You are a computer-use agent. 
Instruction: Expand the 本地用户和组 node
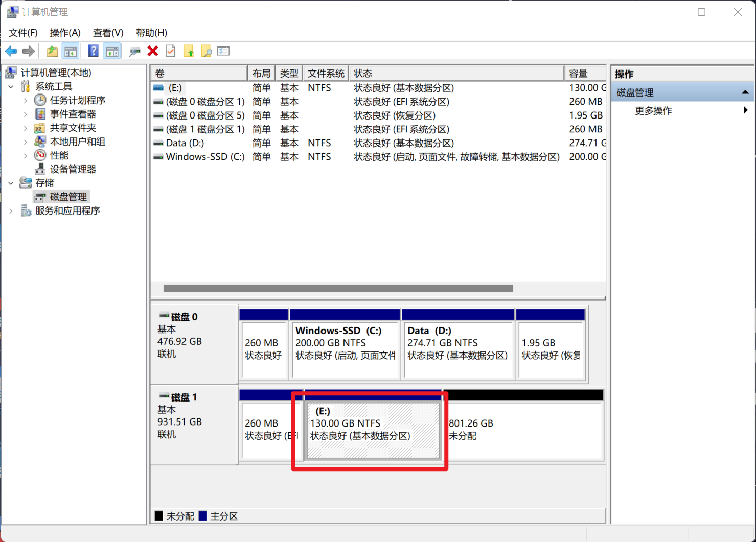tap(26, 142)
